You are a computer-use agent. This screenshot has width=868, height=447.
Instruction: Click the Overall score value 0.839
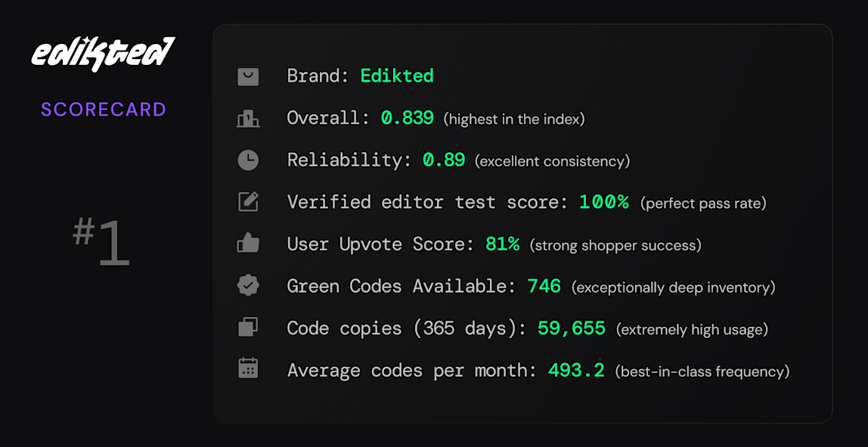407,118
